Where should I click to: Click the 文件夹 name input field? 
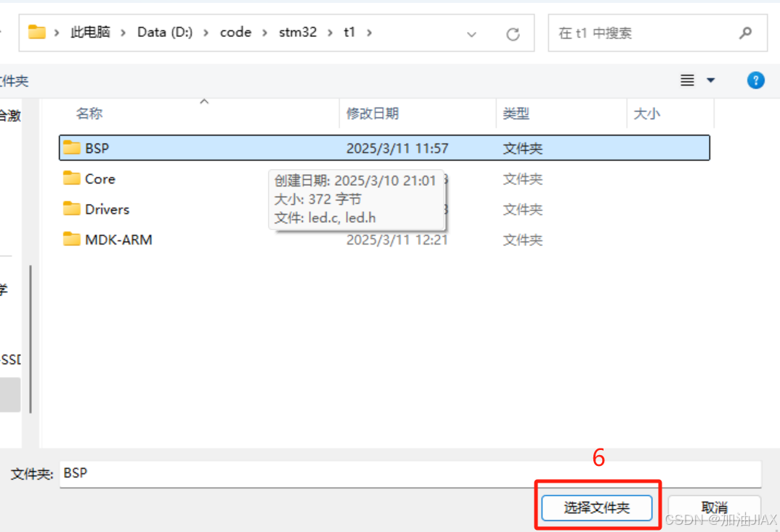(410, 473)
